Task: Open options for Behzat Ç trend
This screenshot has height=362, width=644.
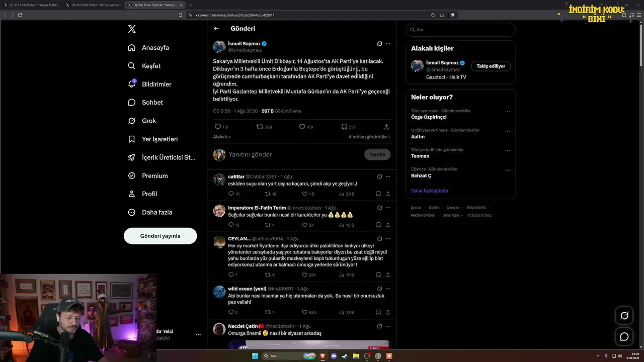Action: click(507, 170)
